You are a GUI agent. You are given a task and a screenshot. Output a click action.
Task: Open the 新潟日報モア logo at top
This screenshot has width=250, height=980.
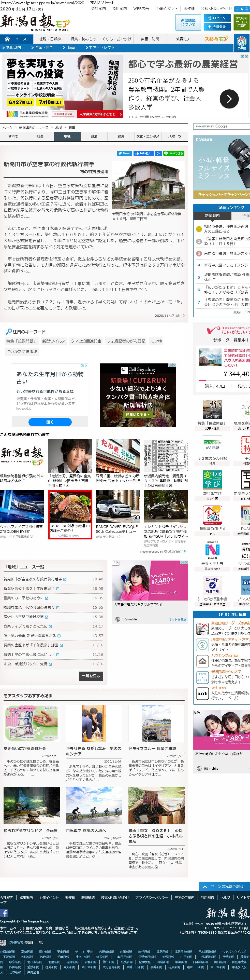click(35, 23)
